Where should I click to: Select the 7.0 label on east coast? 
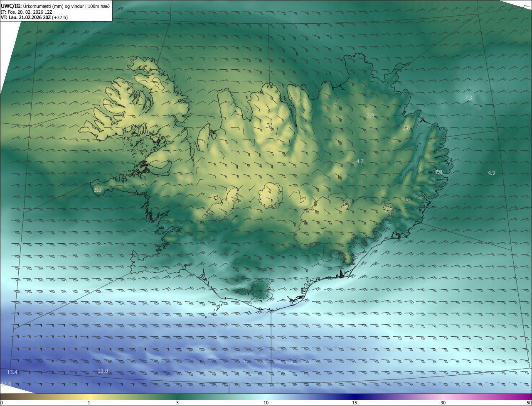[x=438, y=172]
